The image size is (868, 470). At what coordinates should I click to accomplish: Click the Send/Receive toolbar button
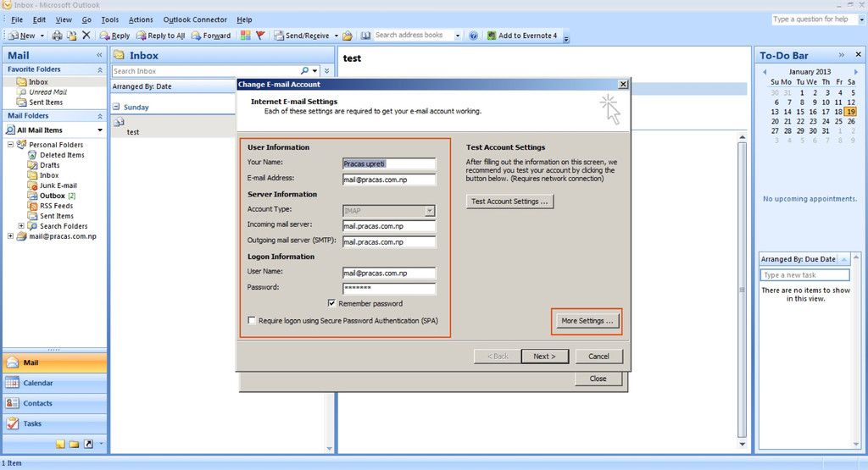302,36
